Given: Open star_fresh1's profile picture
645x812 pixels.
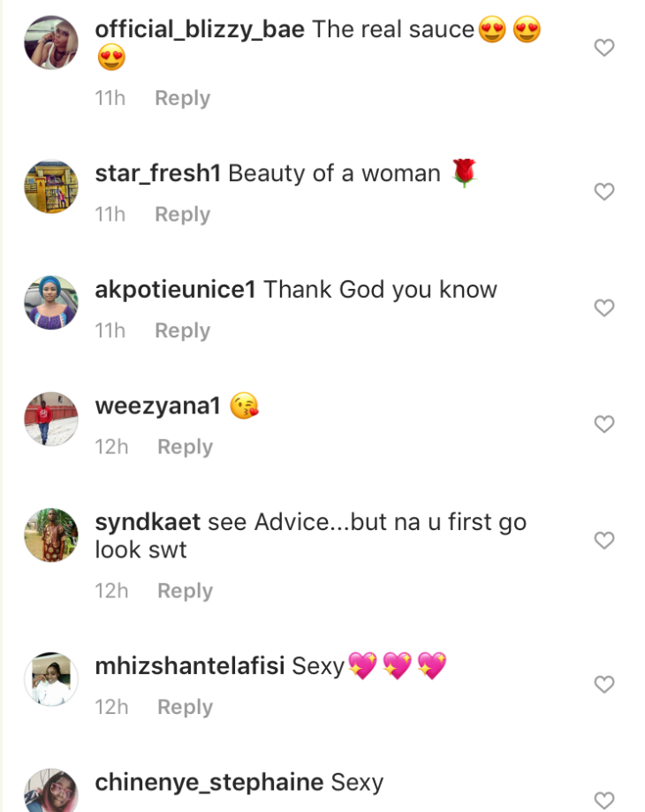Looking at the screenshot, I should 51,186.
